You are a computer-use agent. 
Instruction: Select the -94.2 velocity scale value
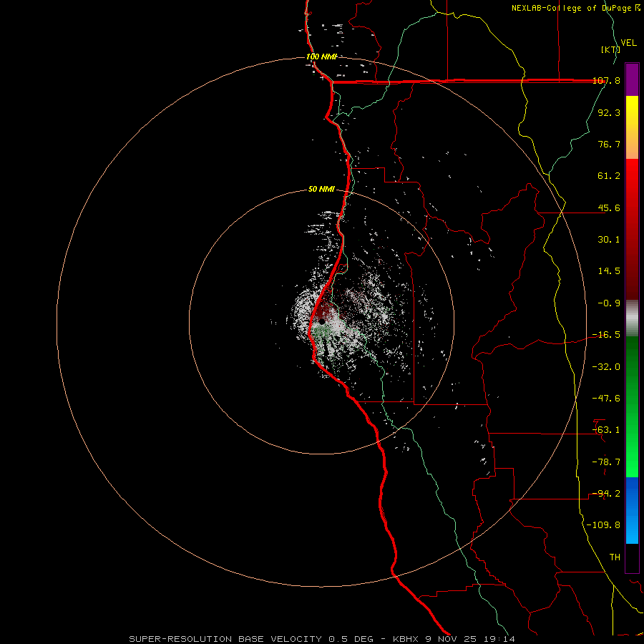coord(606,494)
